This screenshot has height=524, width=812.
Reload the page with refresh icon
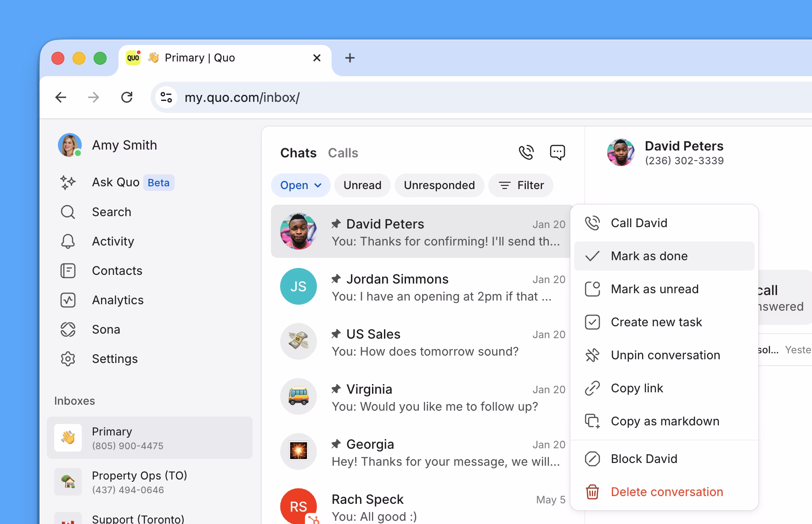(x=127, y=97)
